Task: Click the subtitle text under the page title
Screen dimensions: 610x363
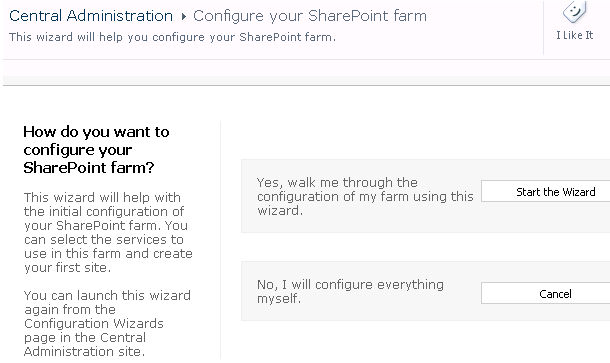Action: 172,37
